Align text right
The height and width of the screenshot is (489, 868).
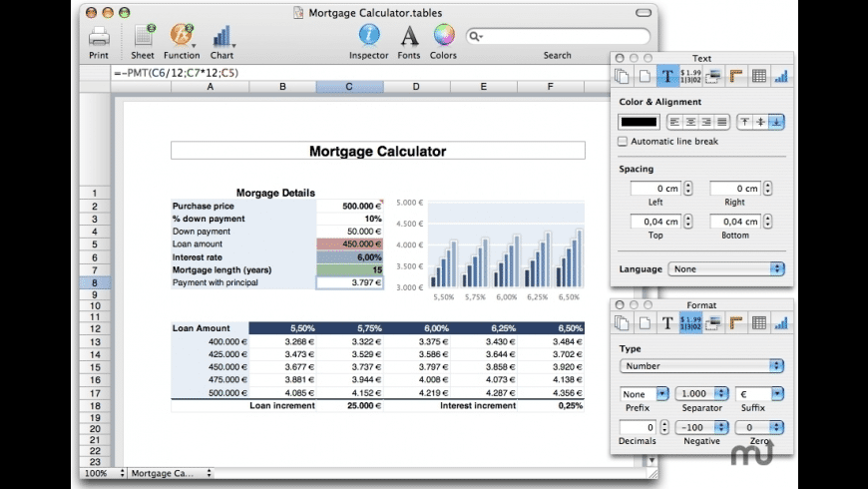click(706, 122)
